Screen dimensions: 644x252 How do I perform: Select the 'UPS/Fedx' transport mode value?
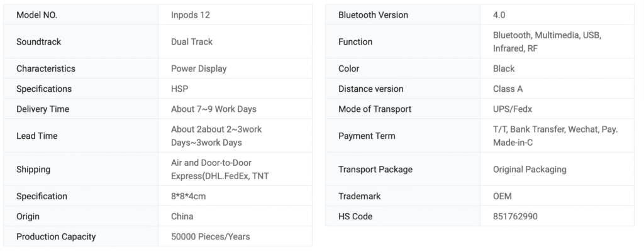pyautogui.click(x=513, y=109)
